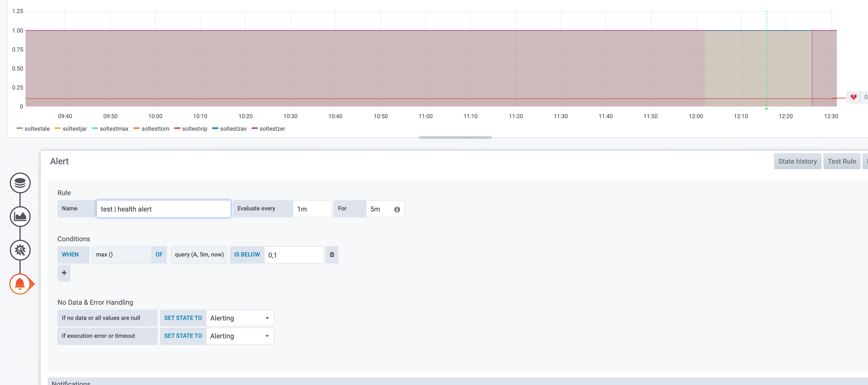This screenshot has height=385, width=868.
Task: Click the Test Rule button
Action: 842,161
